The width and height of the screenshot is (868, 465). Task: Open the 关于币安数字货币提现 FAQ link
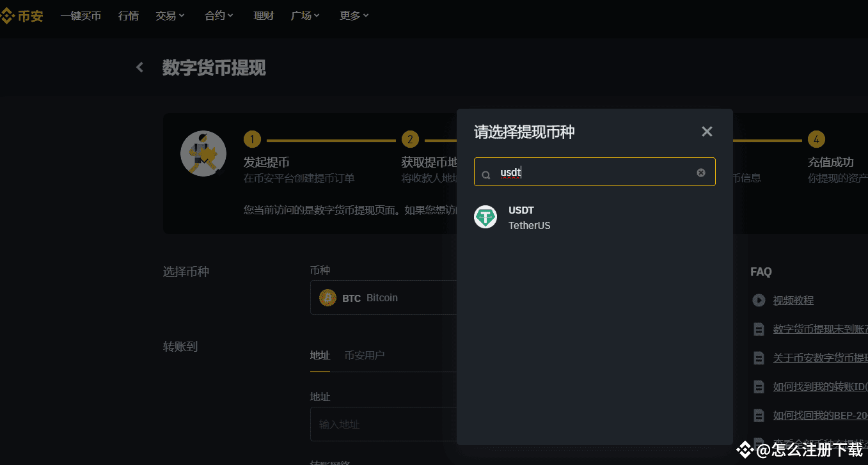(819, 358)
